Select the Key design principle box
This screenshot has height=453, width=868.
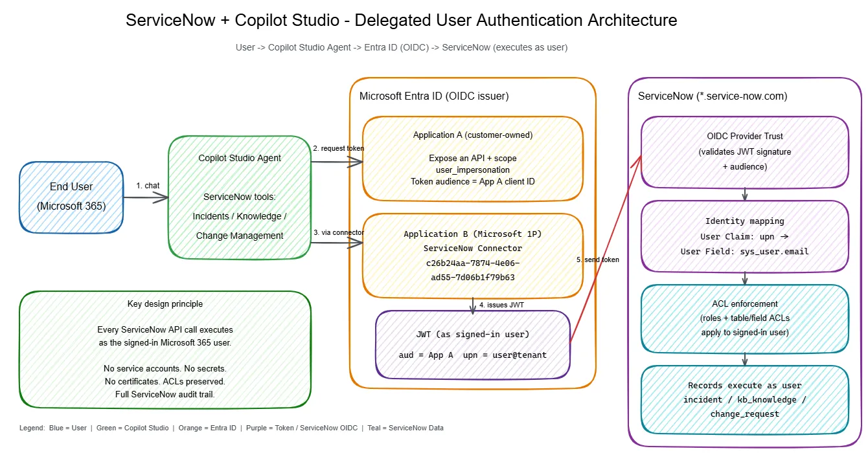click(165, 349)
